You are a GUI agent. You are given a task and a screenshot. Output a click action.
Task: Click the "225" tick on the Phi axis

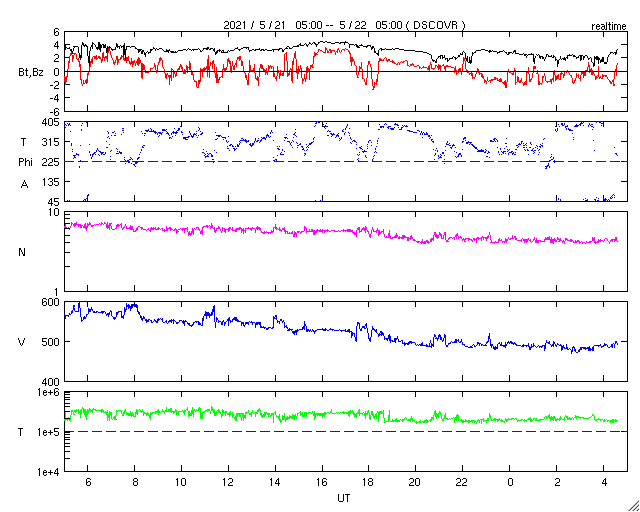pyautogui.click(x=52, y=163)
